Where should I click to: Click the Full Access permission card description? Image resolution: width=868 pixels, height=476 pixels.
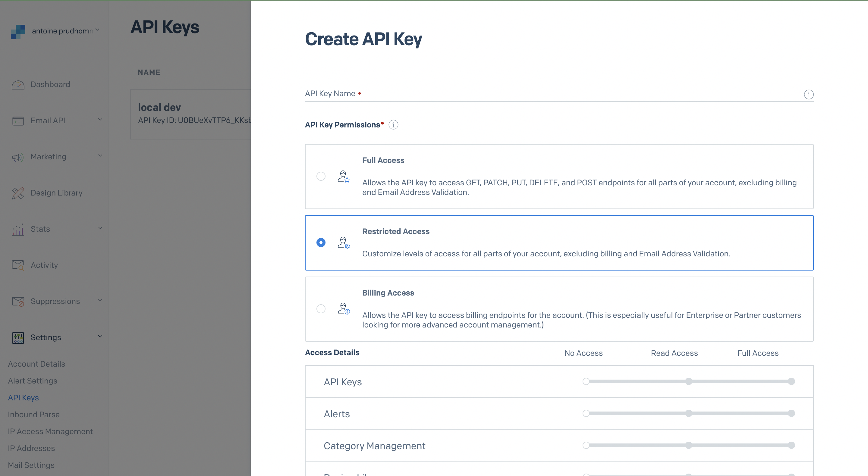(x=579, y=188)
